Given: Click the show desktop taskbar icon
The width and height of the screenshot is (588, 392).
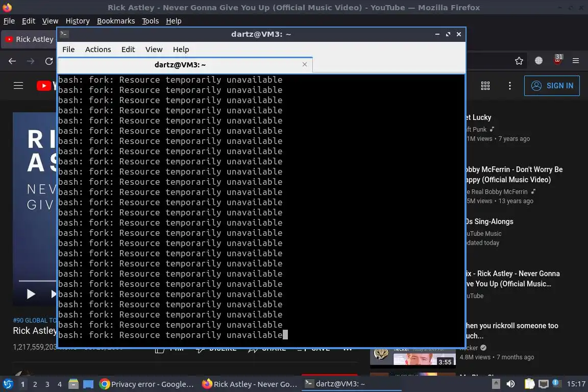Looking at the screenshot, I should (88, 384).
